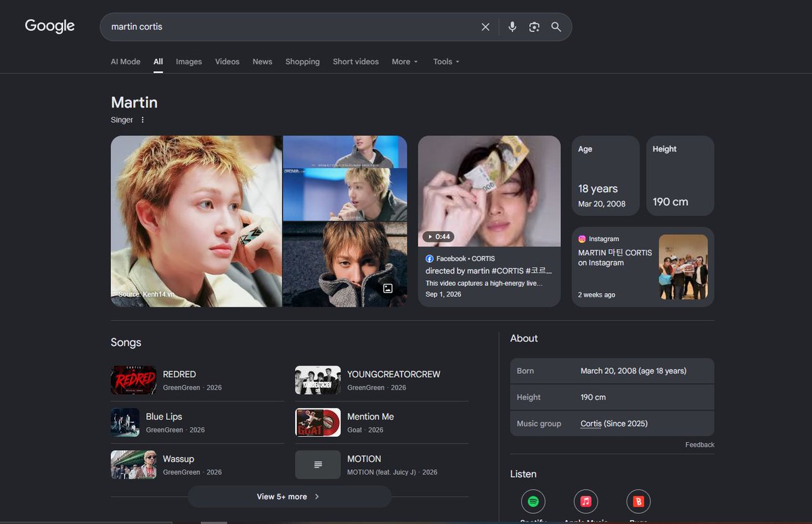Open the MARTIN 마틴 CORTIS Instagram link

(x=615, y=258)
